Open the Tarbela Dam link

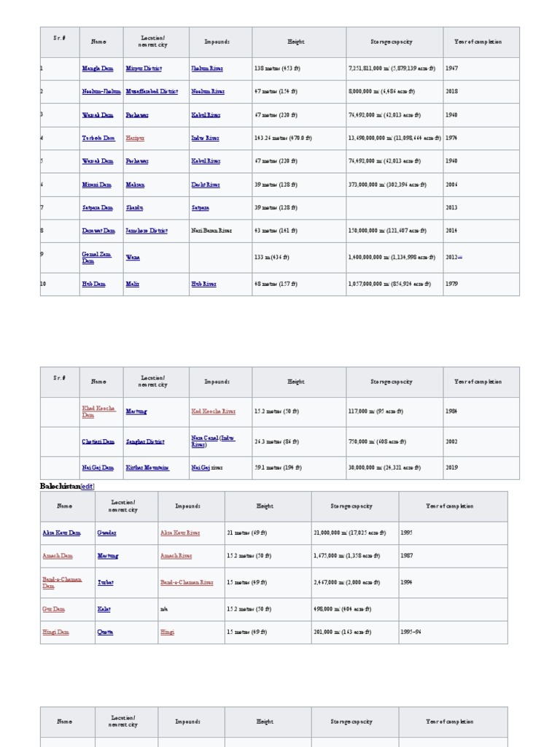click(x=98, y=138)
